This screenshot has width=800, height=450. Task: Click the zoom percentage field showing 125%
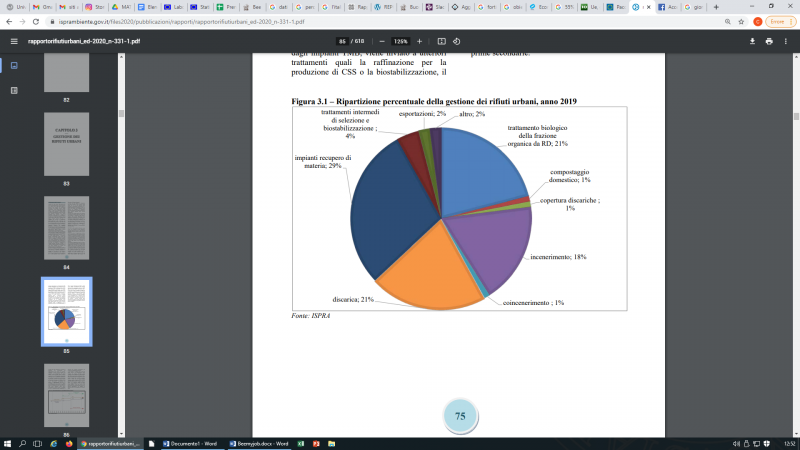(400, 41)
